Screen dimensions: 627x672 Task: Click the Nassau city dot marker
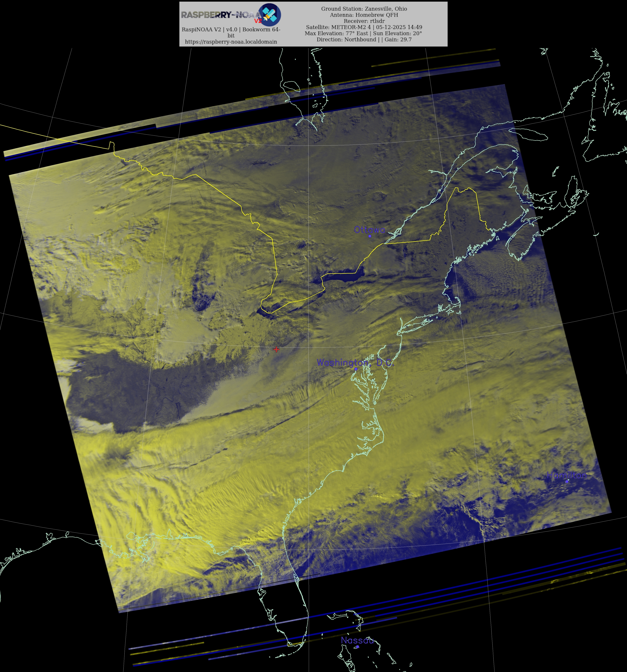pyautogui.click(x=357, y=647)
